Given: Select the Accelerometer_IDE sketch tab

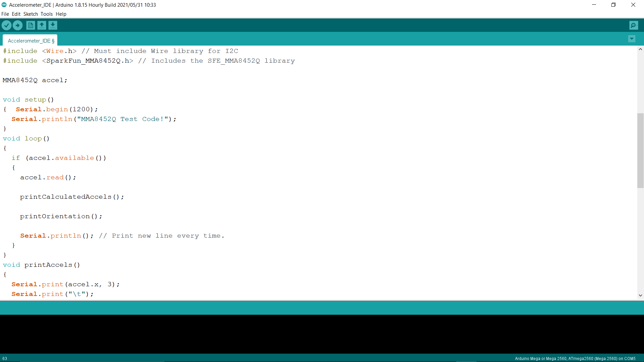Looking at the screenshot, I should point(30,41).
